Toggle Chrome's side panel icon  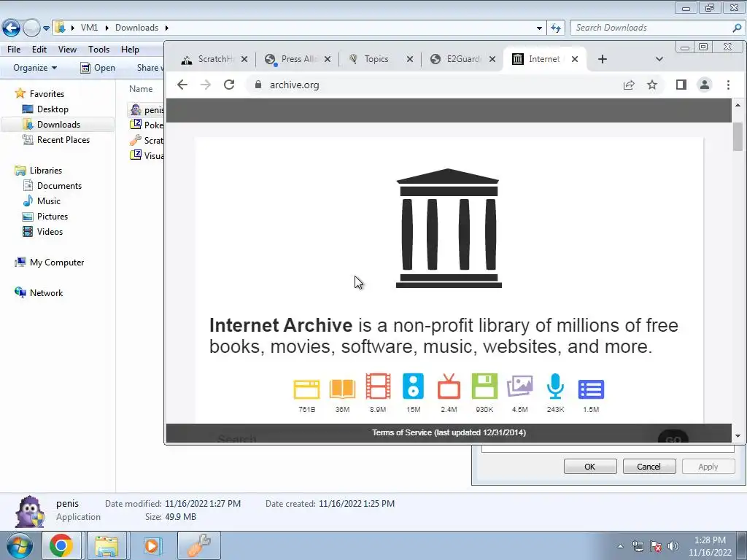[681, 85]
